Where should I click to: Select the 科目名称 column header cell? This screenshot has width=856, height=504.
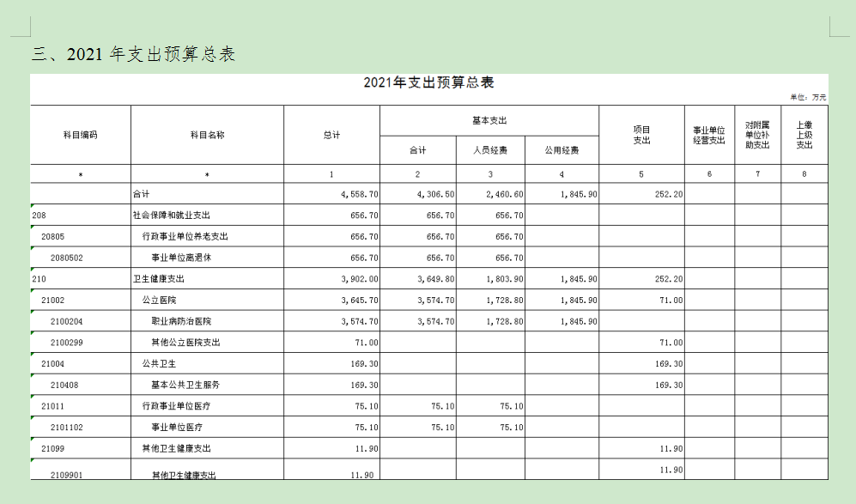207,135
